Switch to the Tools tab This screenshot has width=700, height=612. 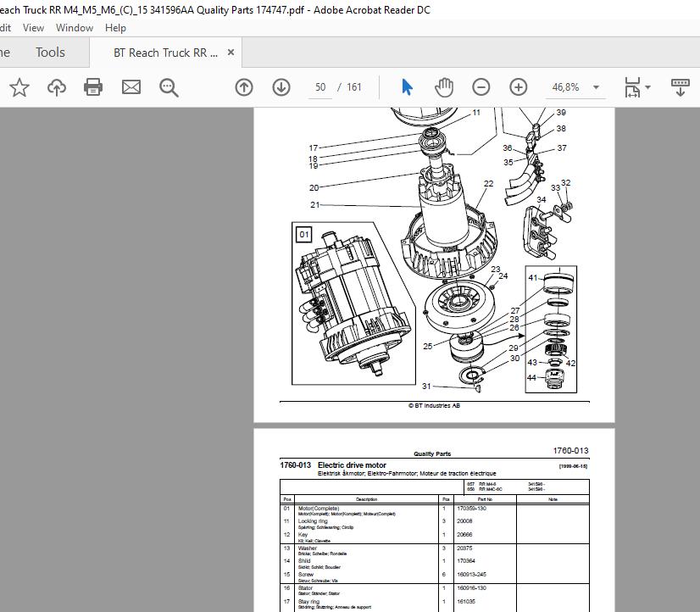coord(51,53)
